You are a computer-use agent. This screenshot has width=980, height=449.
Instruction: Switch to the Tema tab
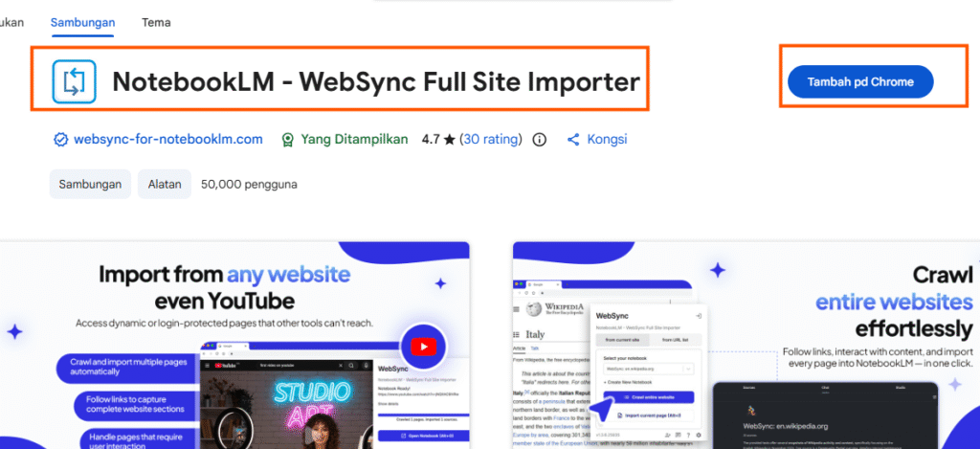tap(156, 23)
